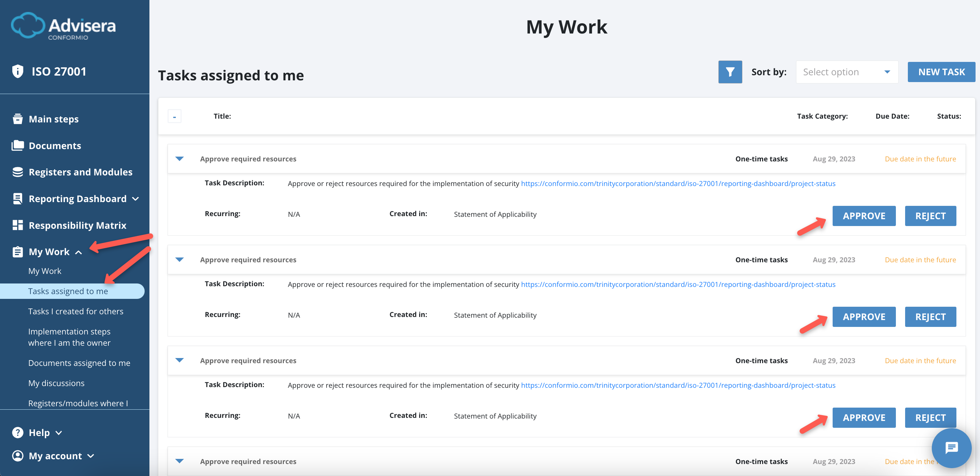
Task: Click the filter funnel icon
Action: pos(730,72)
